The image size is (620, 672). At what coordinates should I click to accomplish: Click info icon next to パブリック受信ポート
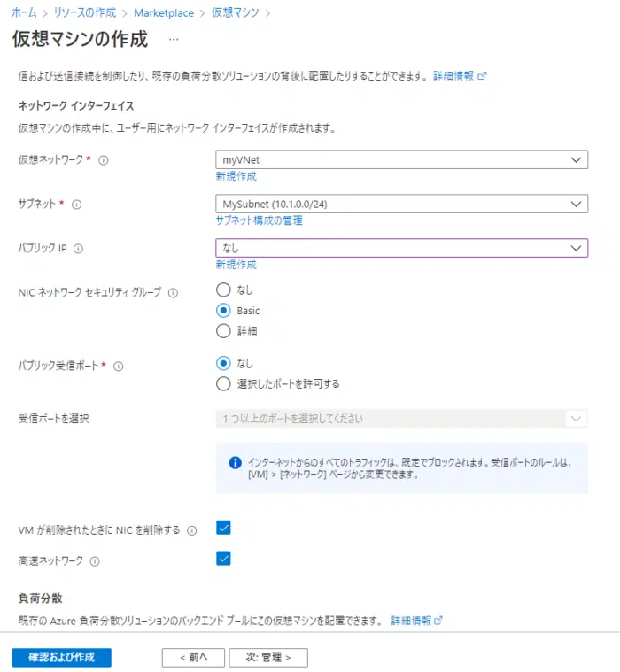119,365
